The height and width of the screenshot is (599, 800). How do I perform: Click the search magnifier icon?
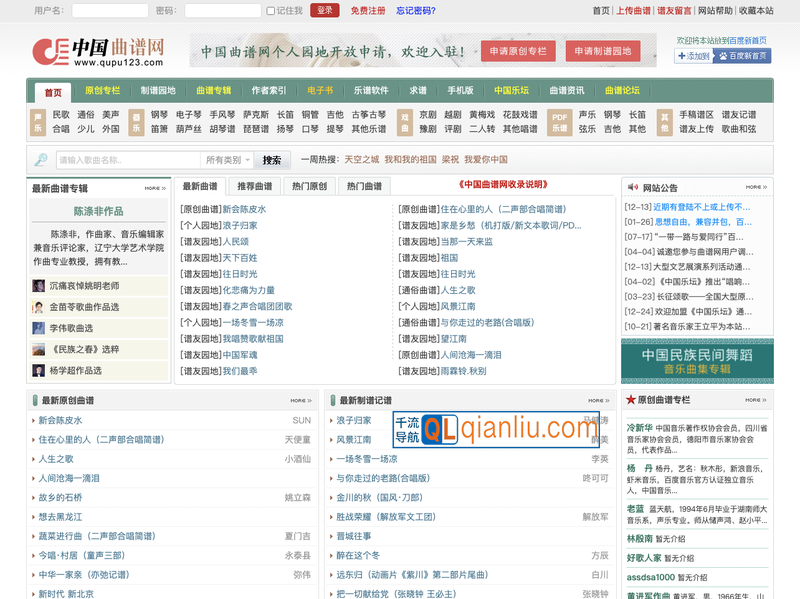pos(41,160)
